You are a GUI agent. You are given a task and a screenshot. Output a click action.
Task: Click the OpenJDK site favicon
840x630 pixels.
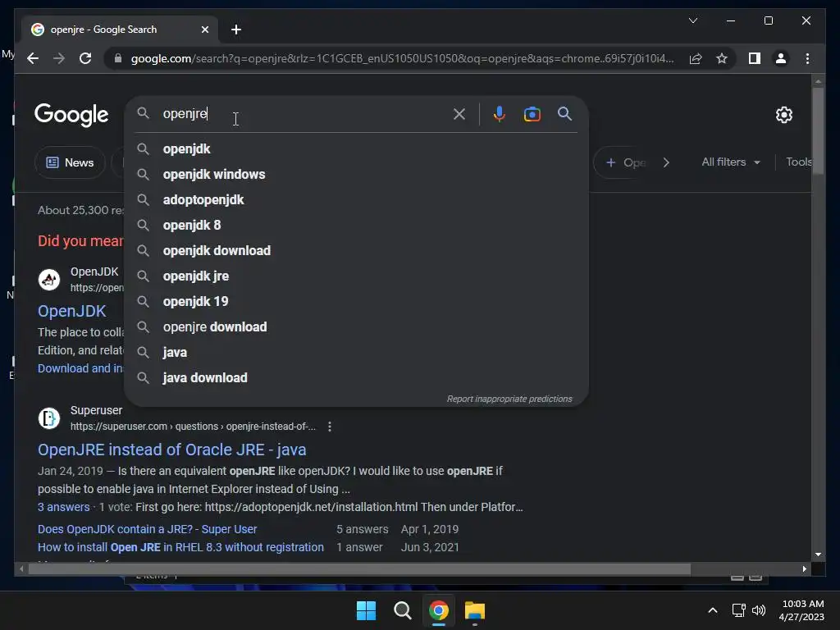[x=49, y=280]
